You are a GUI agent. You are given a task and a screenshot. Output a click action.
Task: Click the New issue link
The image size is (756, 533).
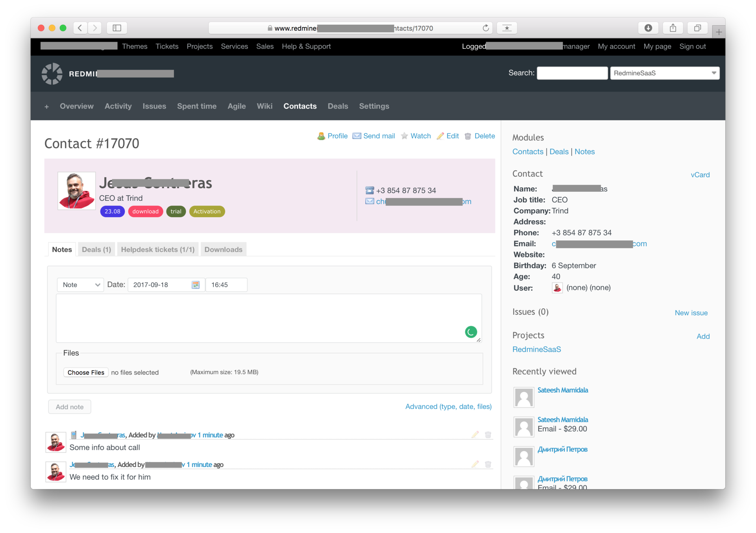click(691, 312)
